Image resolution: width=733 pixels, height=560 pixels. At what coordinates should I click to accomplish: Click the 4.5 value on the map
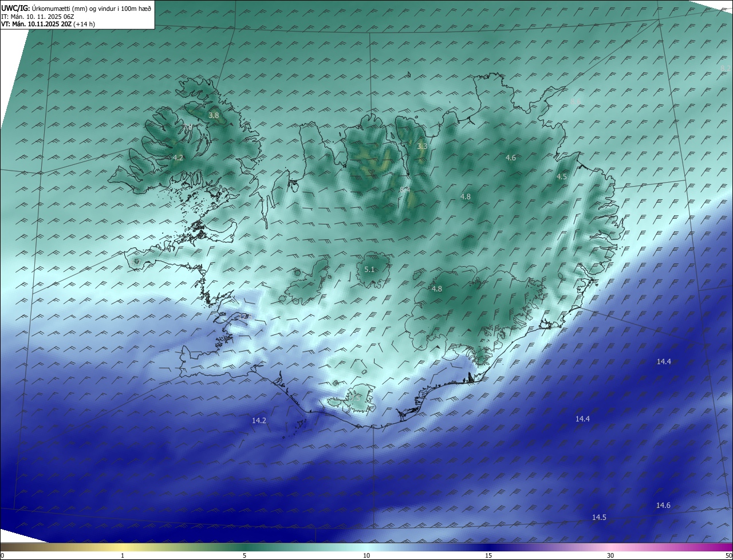click(562, 177)
